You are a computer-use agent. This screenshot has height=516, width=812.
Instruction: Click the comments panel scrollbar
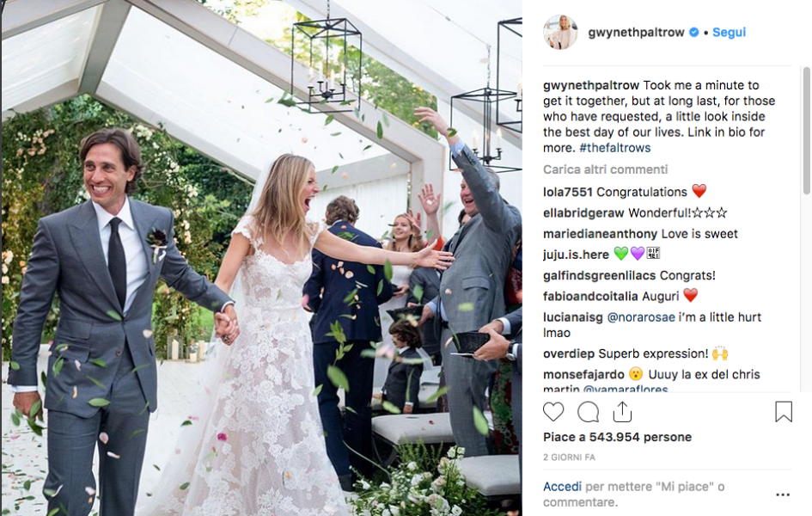806,131
